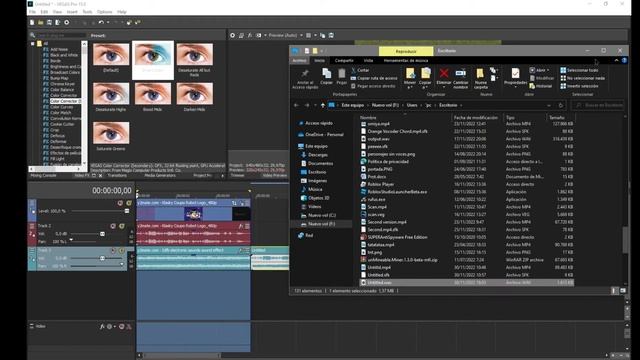Click the timecode display 00:00:00,00
The width and height of the screenshot is (640, 360).
[111, 191]
